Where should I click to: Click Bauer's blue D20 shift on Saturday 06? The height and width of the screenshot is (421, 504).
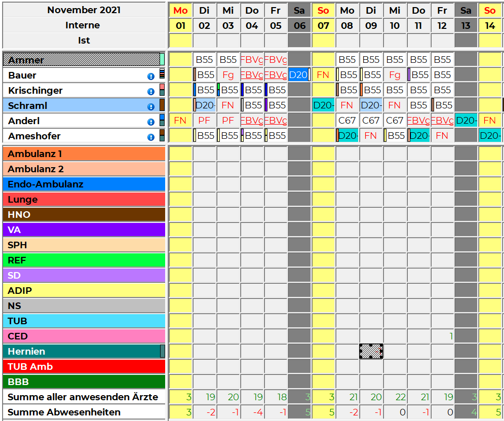pyautogui.click(x=299, y=75)
